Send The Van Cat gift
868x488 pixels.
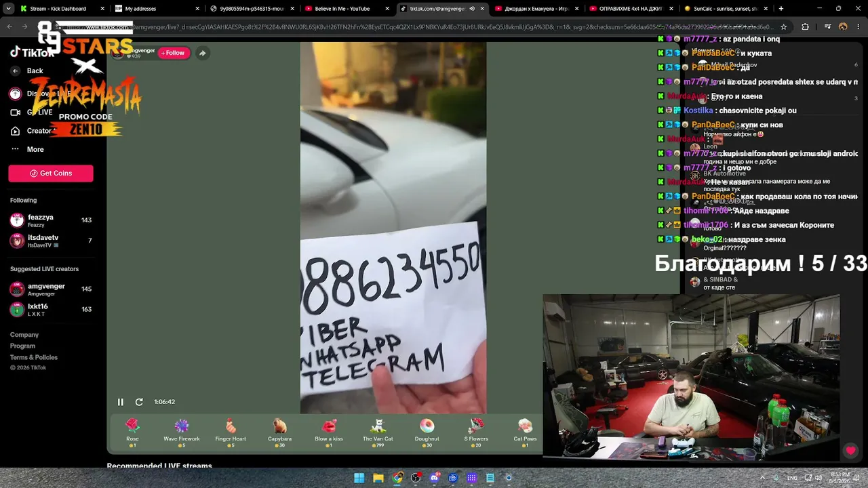378,432
